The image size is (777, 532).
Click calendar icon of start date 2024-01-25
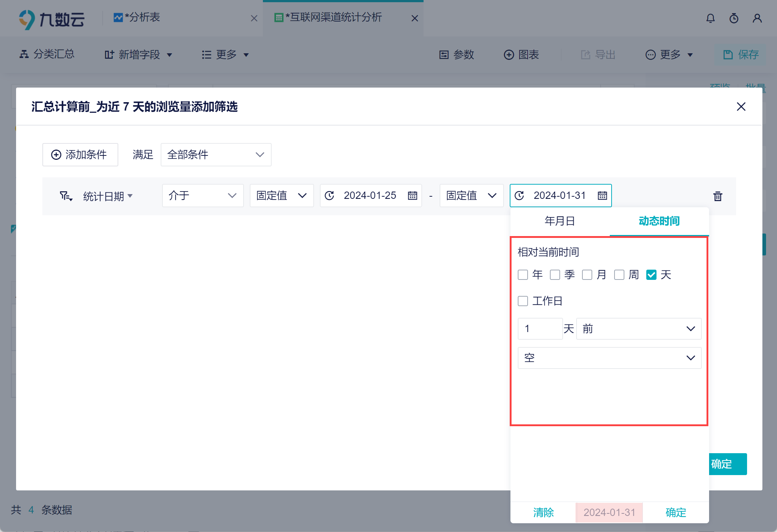click(412, 196)
